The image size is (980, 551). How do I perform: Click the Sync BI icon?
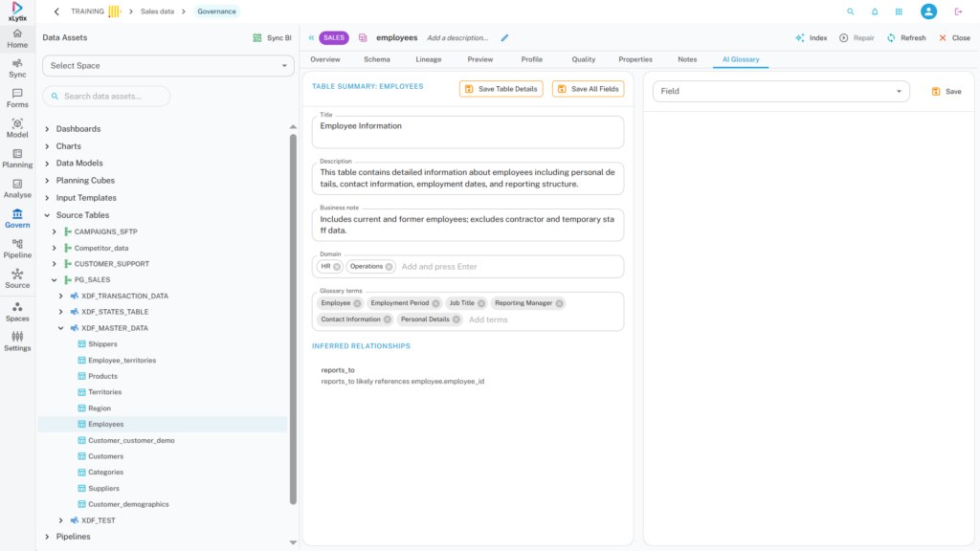tap(257, 38)
